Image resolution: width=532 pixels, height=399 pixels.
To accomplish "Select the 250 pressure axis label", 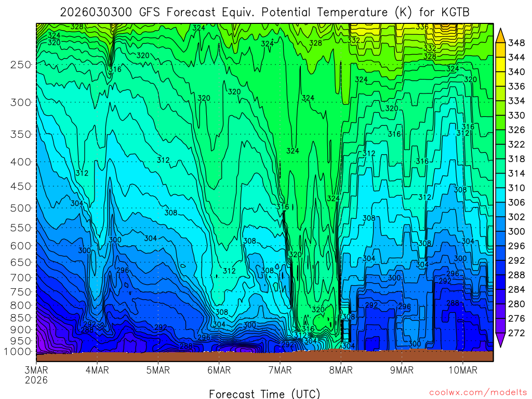I will point(21,64).
